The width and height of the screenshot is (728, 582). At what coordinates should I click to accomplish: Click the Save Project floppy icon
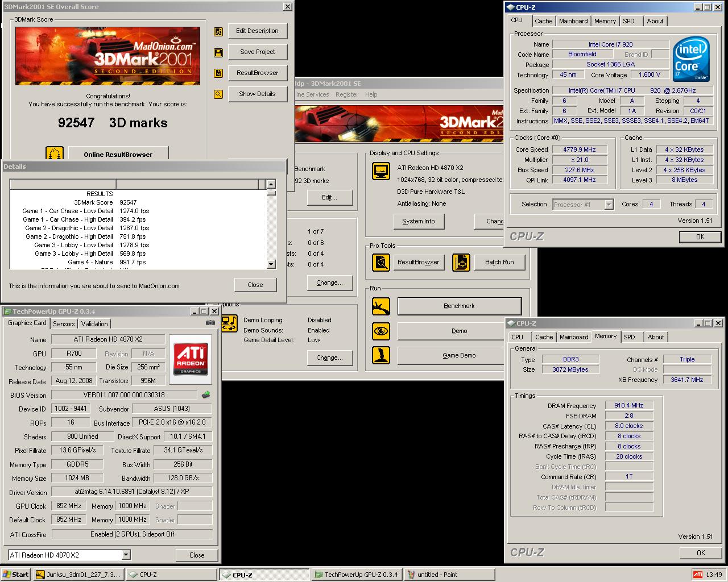click(218, 52)
